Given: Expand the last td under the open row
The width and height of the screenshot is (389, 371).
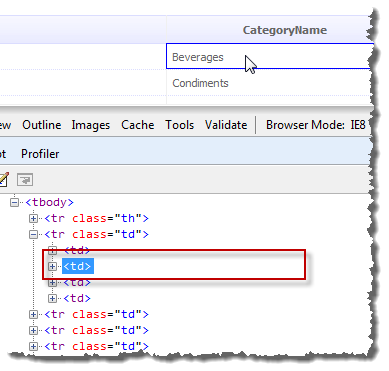Looking at the screenshot, I should tap(52, 298).
